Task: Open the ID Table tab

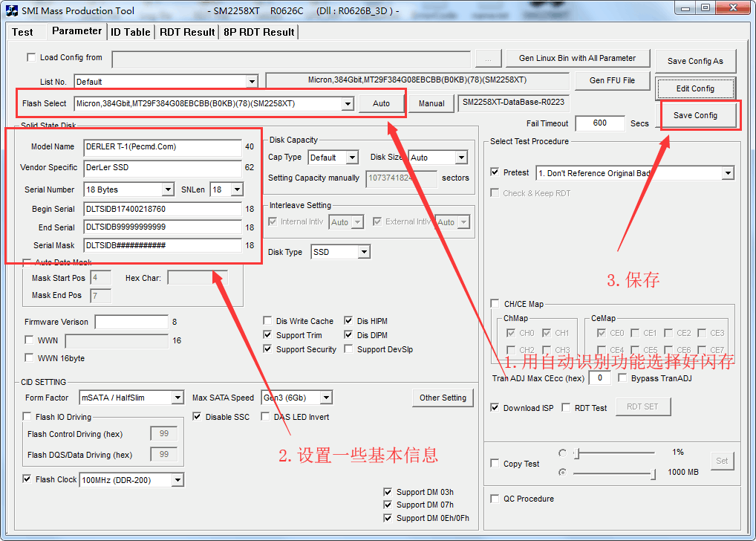Action: 130,32
